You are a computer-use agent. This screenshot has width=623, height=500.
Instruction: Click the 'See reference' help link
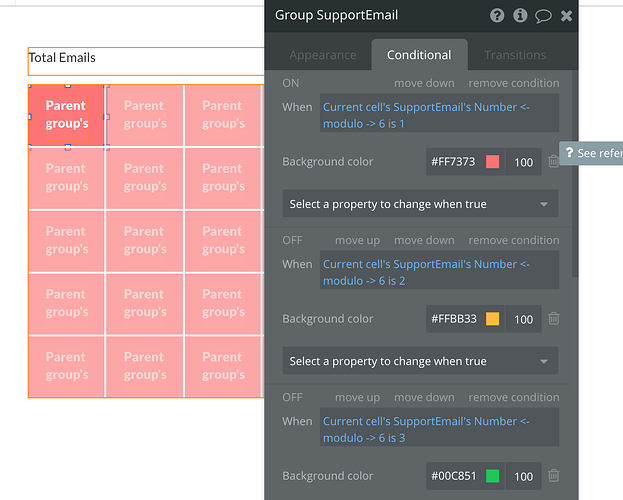(x=592, y=153)
